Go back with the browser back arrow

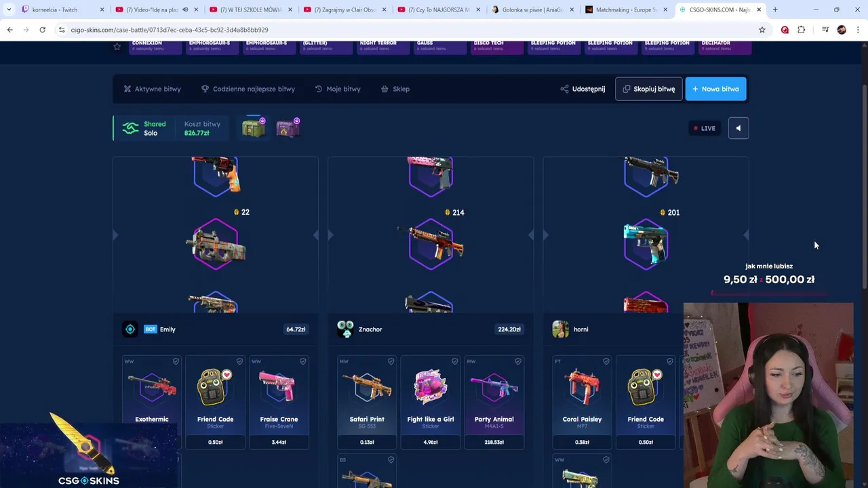tap(9, 30)
